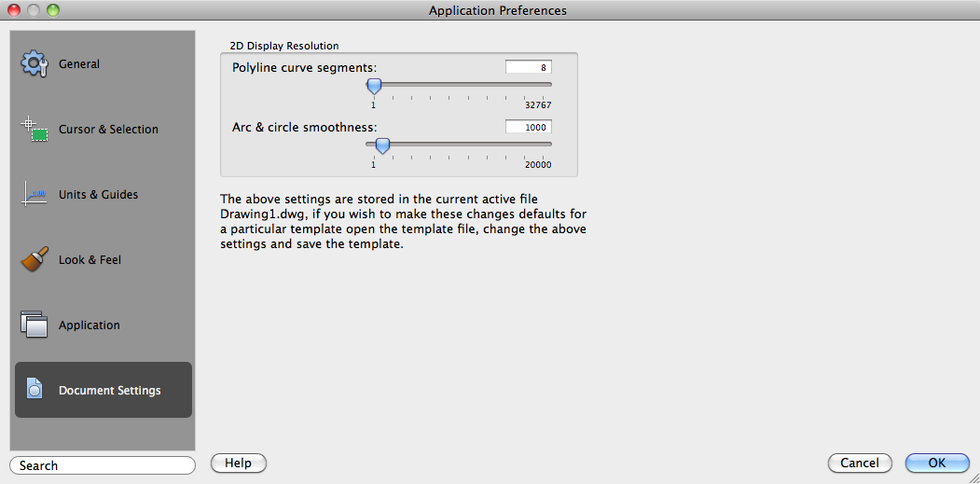
Task: Open the Application windows icon
Action: point(34,325)
